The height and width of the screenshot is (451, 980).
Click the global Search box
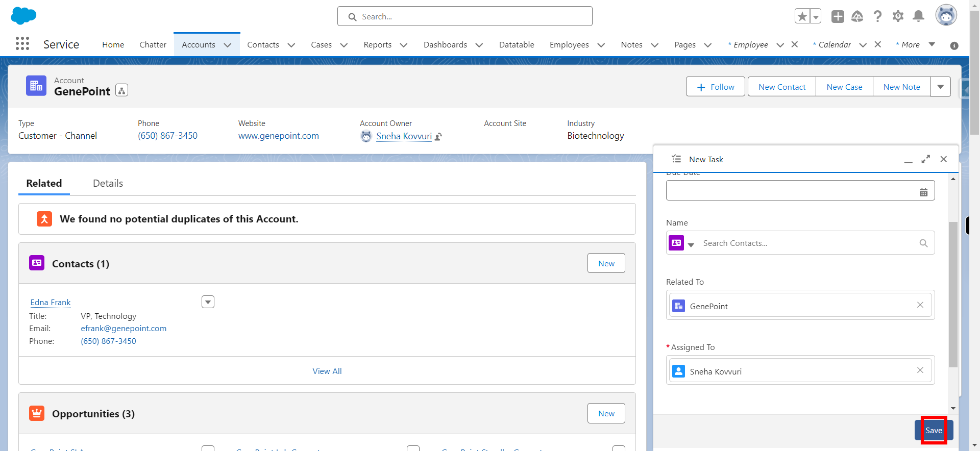[x=464, y=16]
